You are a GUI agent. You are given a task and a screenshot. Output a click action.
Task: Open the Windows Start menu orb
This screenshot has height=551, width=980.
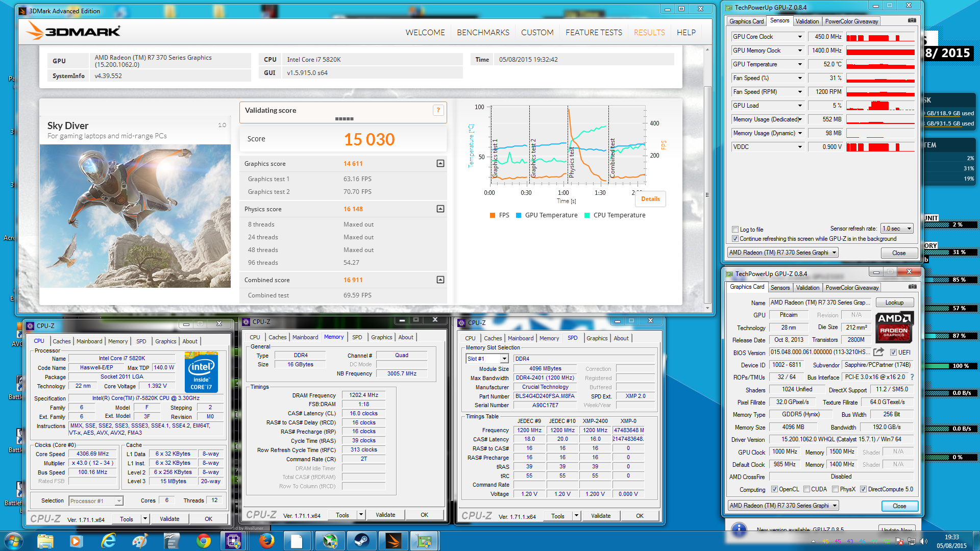pos(13,541)
